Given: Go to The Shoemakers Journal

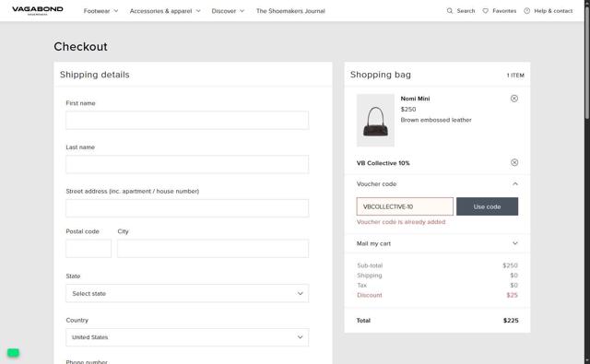Looking at the screenshot, I should 290,11.
